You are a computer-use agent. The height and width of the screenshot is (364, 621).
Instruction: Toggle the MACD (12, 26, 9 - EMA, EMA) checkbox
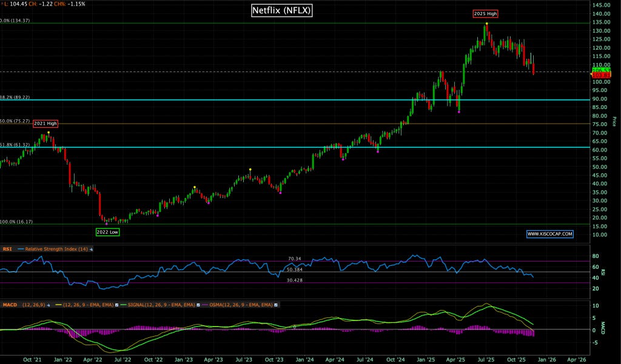click(116, 305)
